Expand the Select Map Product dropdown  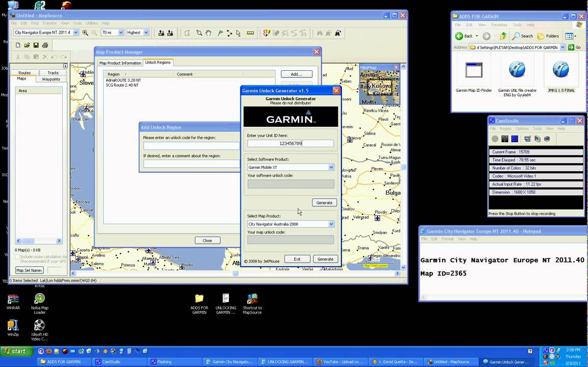(x=331, y=224)
